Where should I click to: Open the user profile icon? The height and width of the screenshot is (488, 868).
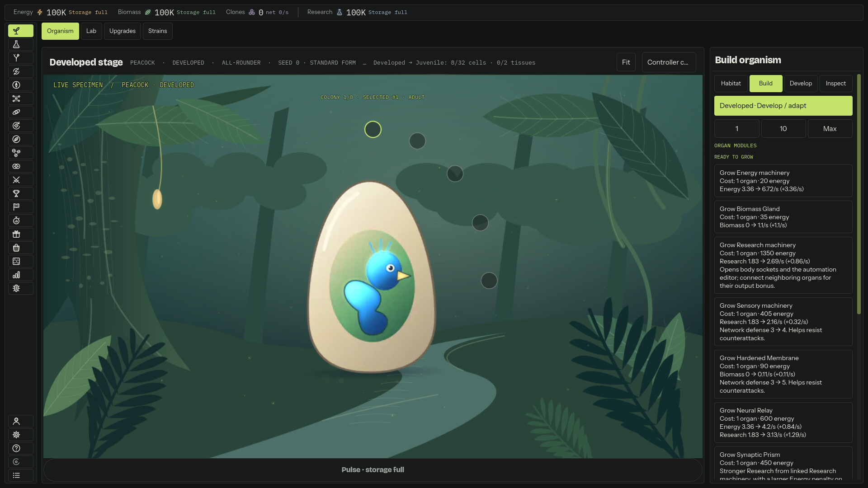coord(20,421)
